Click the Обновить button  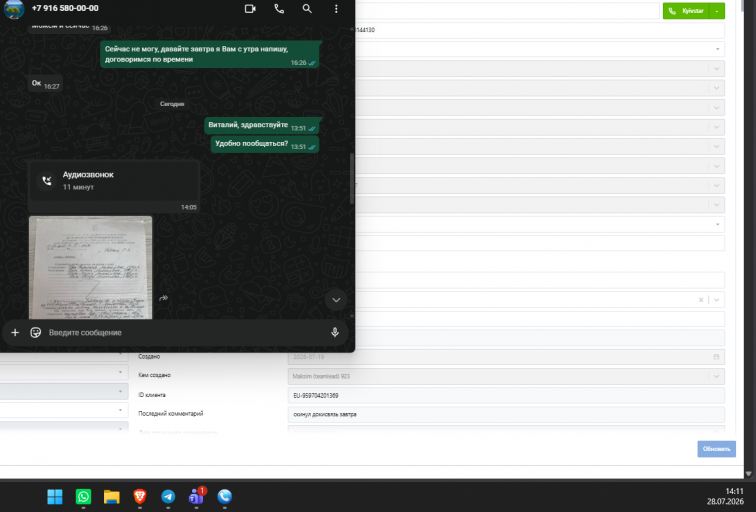[x=716, y=449]
